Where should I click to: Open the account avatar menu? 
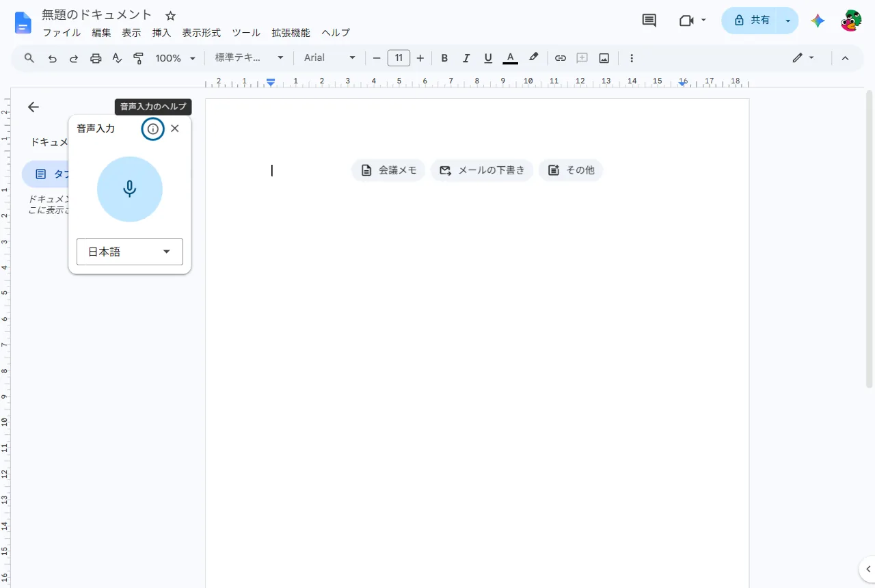tap(851, 21)
